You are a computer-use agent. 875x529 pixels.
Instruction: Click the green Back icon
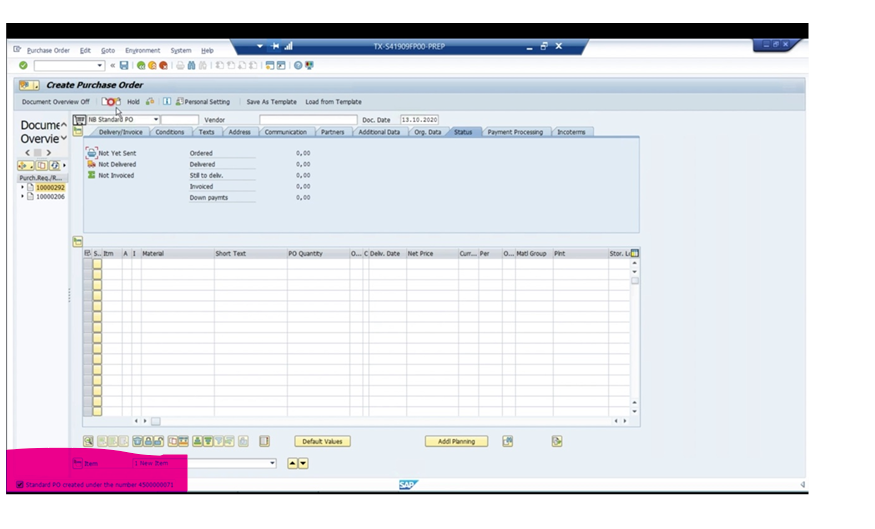coord(141,65)
